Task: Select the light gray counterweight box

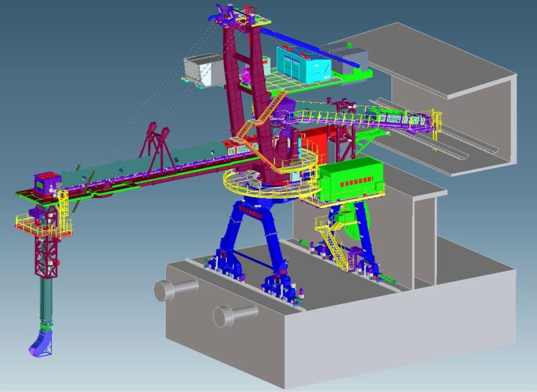Action: (x=203, y=70)
